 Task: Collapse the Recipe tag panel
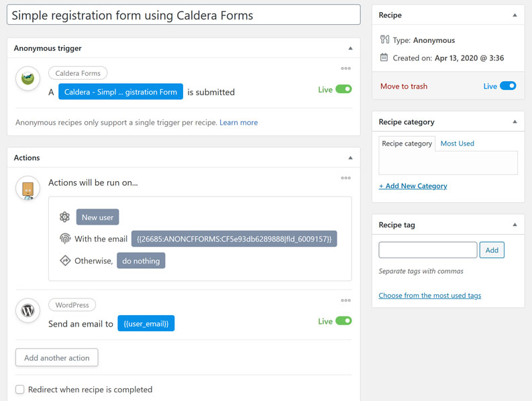click(515, 225)
